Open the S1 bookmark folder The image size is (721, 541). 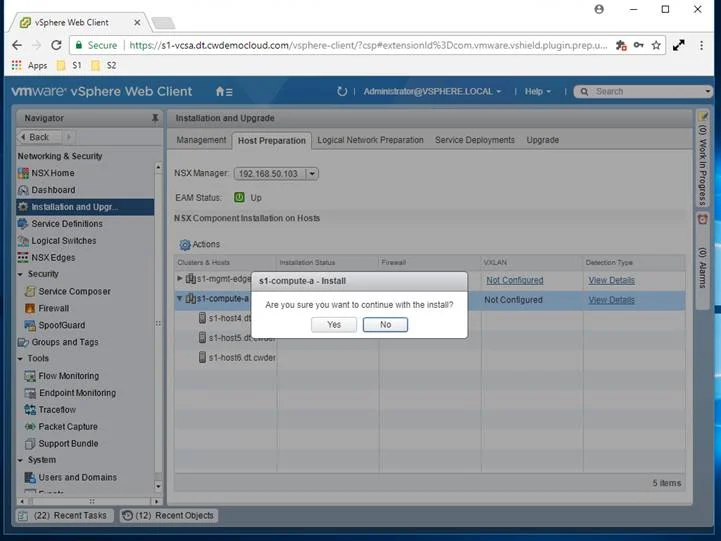coord(69,65)
